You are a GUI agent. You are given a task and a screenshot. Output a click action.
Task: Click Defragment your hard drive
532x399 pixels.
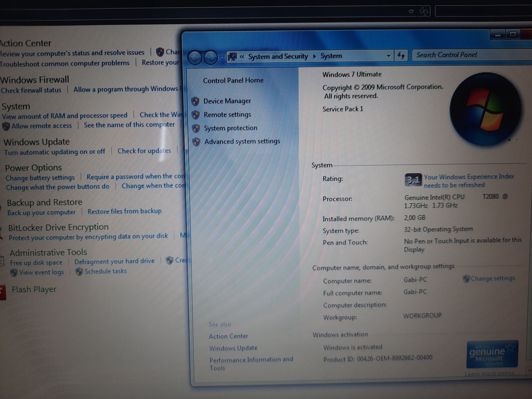coord(114,261)
